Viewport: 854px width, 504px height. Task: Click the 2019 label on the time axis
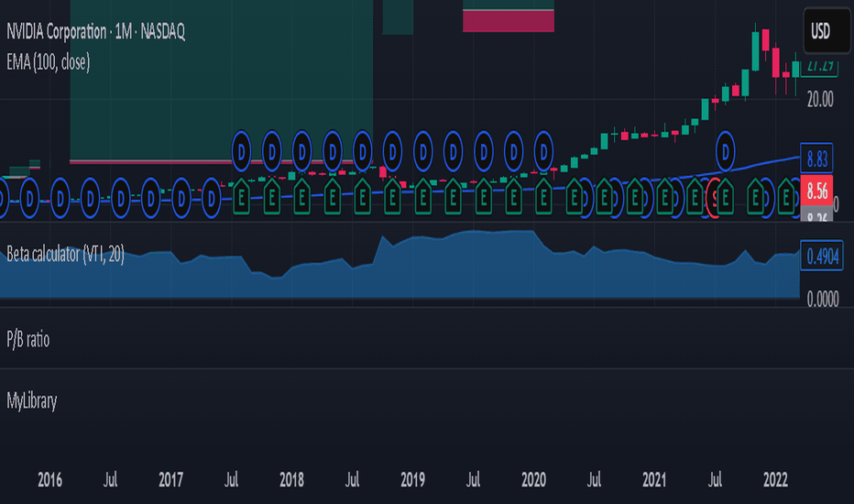tap(412, 480)
